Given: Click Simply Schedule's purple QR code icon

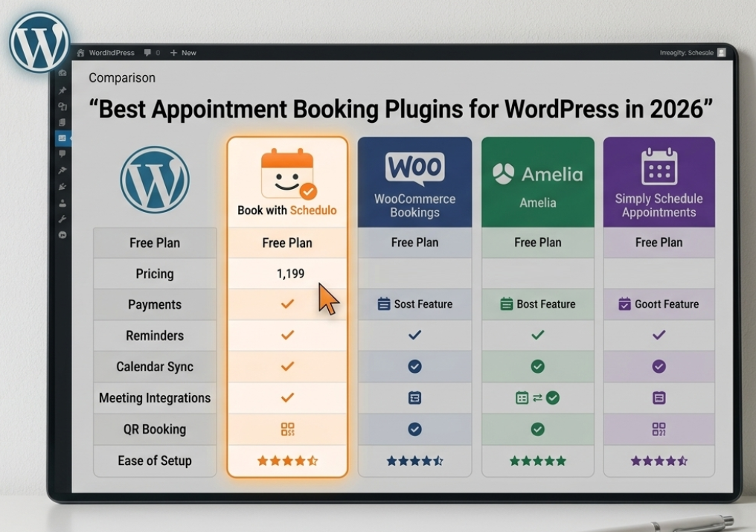Looking at the screenshot, I should [659, 429].
